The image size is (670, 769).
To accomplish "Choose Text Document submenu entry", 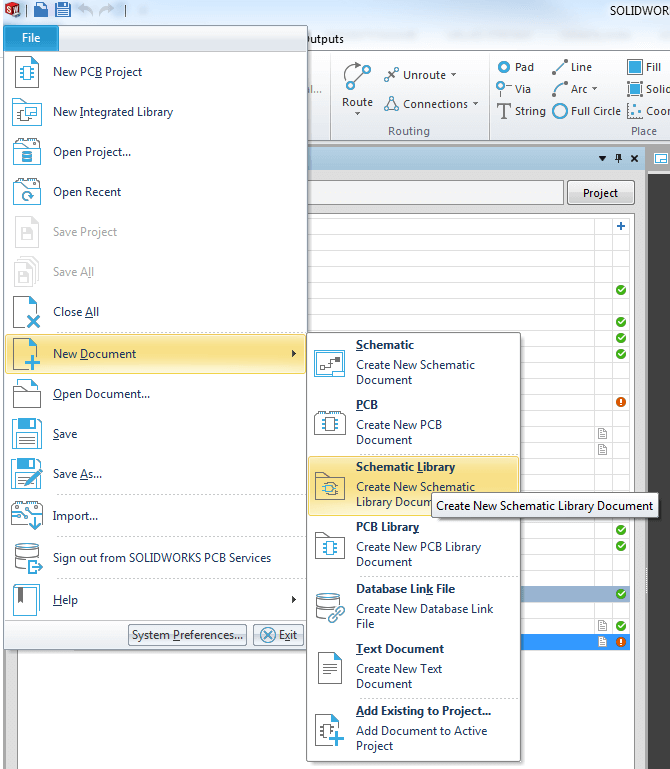I will point(413,667).
